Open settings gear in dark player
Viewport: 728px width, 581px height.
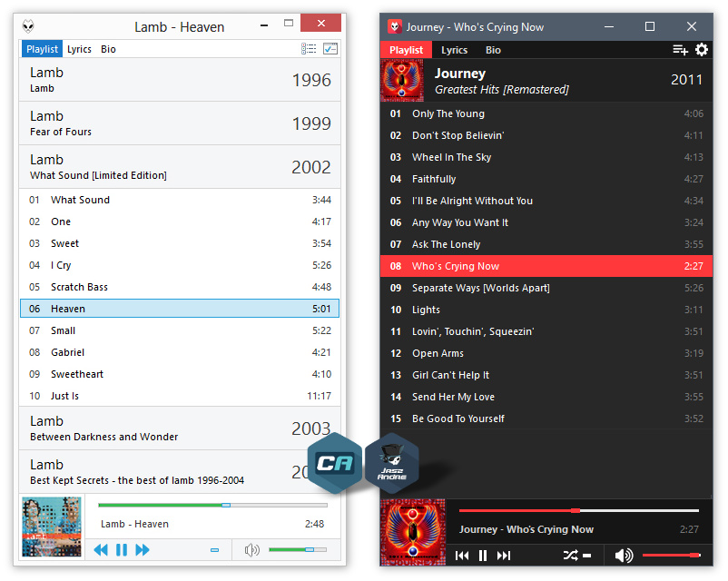click(702, 50)
